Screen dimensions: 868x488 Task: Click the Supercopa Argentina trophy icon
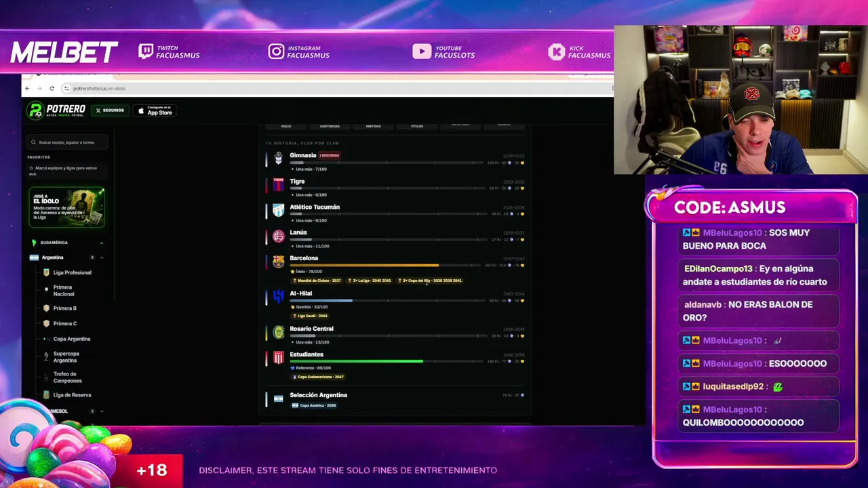click(46, 357)
